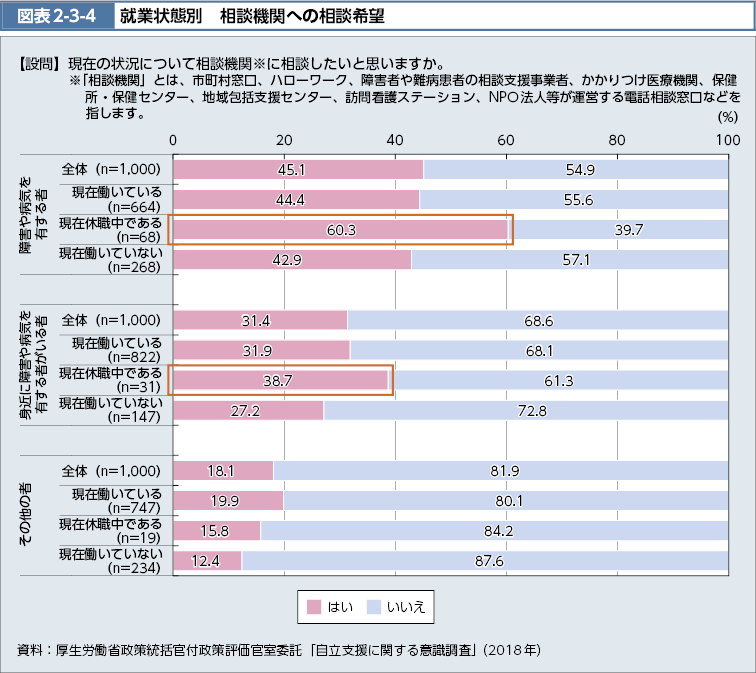
Task: Click the 54.9 blue bar segment
Action: click(576, 169)
